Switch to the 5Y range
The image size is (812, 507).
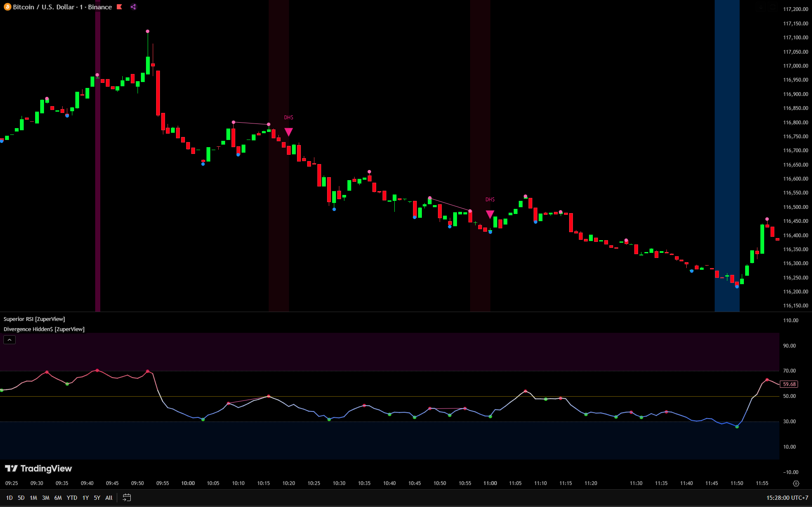[97, 498]
